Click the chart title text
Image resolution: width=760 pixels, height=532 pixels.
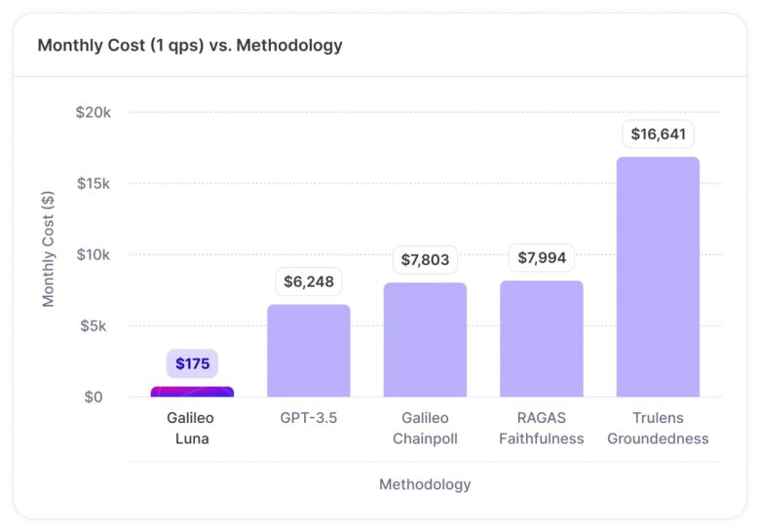[190, 45]
